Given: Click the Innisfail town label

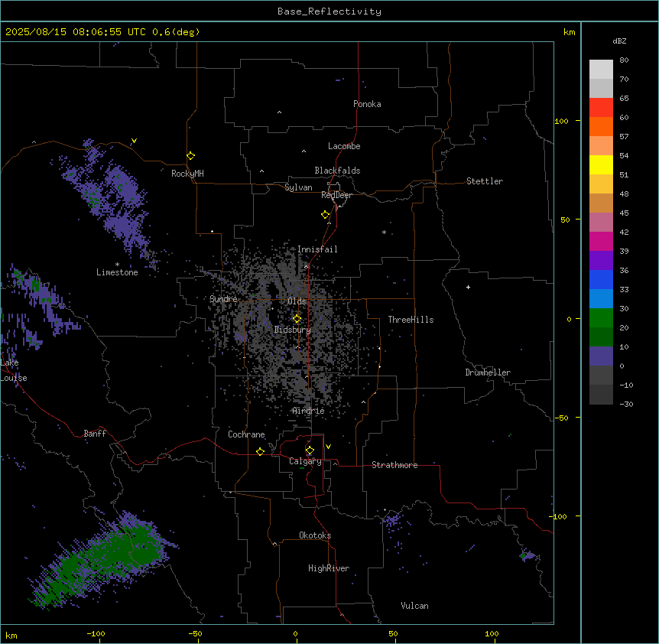Looking at the screenshot, I should pos(317,249).
